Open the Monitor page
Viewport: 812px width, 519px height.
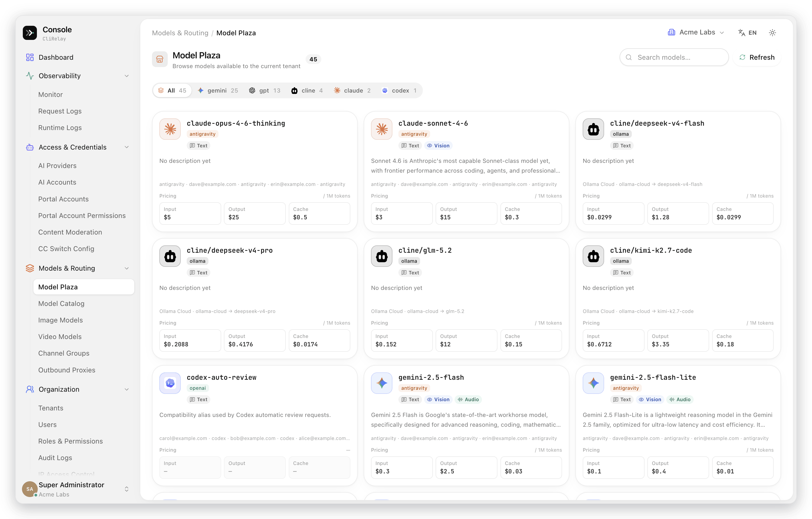point(50,95)
